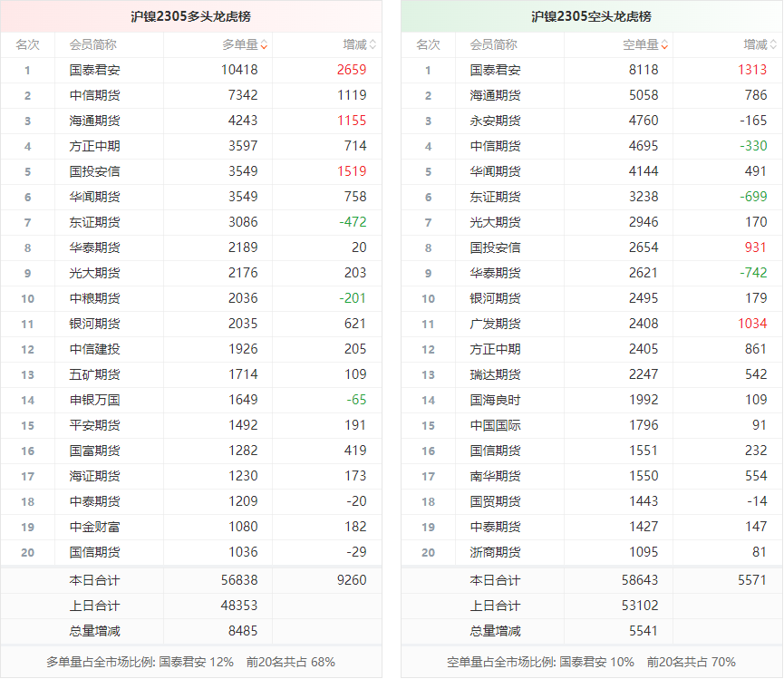Image resolution: width=784 pixels, height=679 pixels.
Task: Click 广发期货 member name
Action: click(x=495, y=324)
